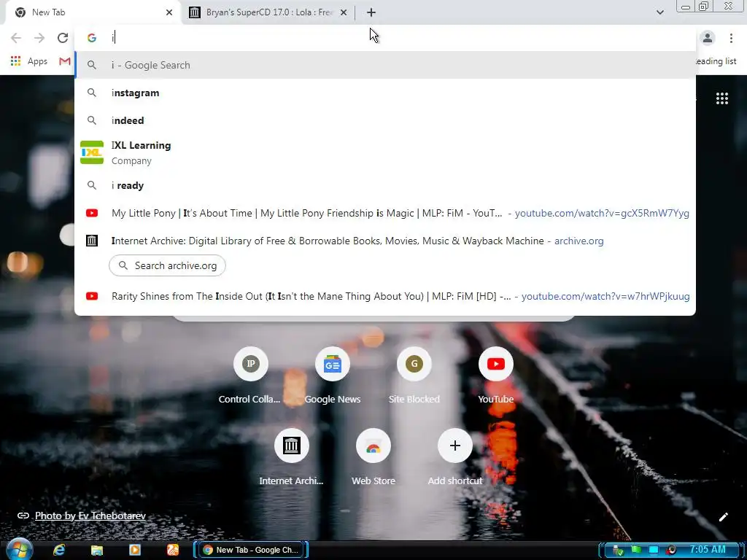Select the 'i ready' suggestion
Image resolution: width=747 pixels, height=560 pixels.
[385, 186]
